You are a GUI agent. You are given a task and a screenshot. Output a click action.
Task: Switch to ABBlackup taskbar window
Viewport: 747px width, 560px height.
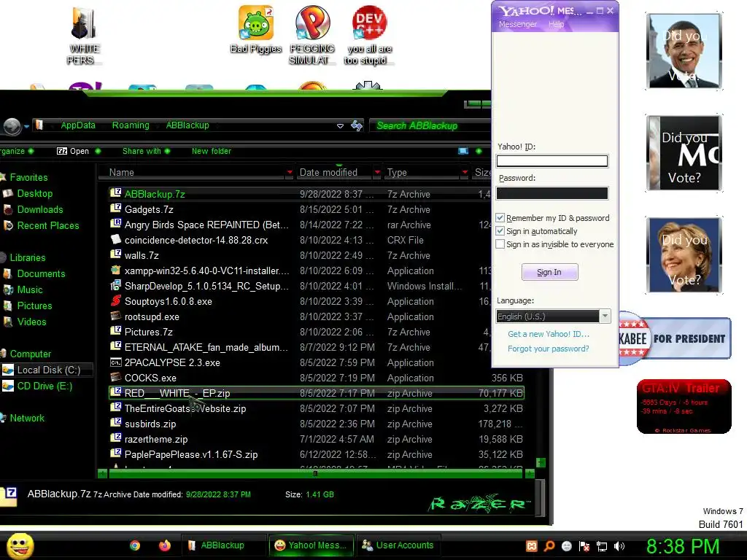[223, 545]
